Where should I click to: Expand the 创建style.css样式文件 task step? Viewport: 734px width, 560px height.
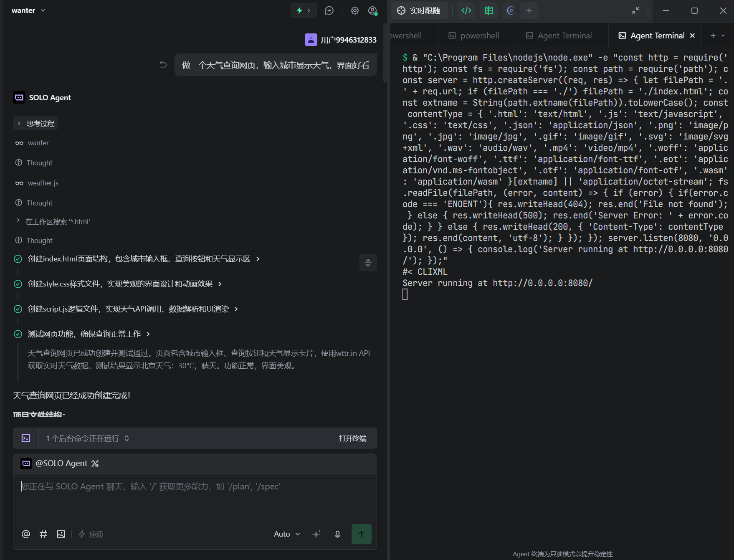(125, 284)
